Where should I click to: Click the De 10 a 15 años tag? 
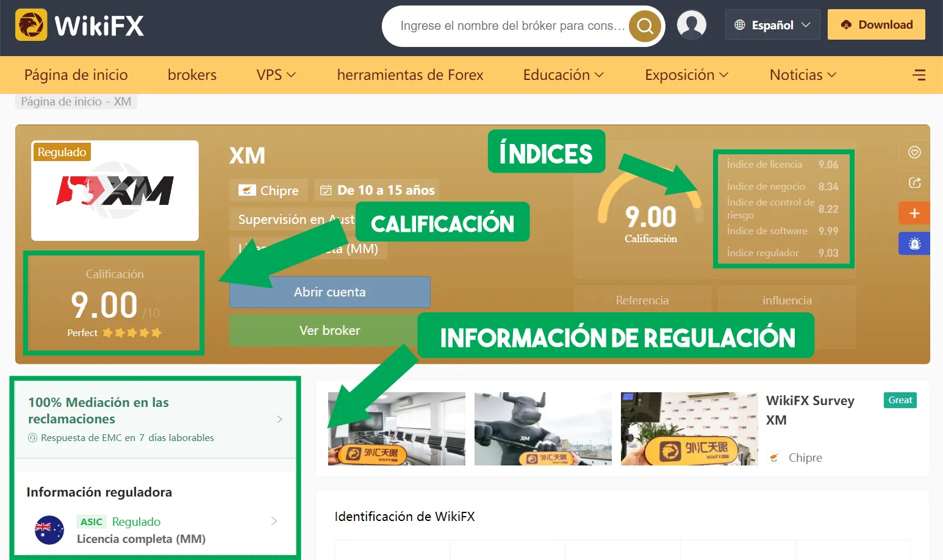pos(378,190)
